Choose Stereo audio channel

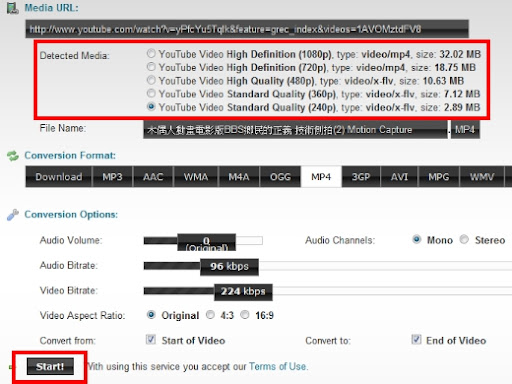[x=464, y=239]
